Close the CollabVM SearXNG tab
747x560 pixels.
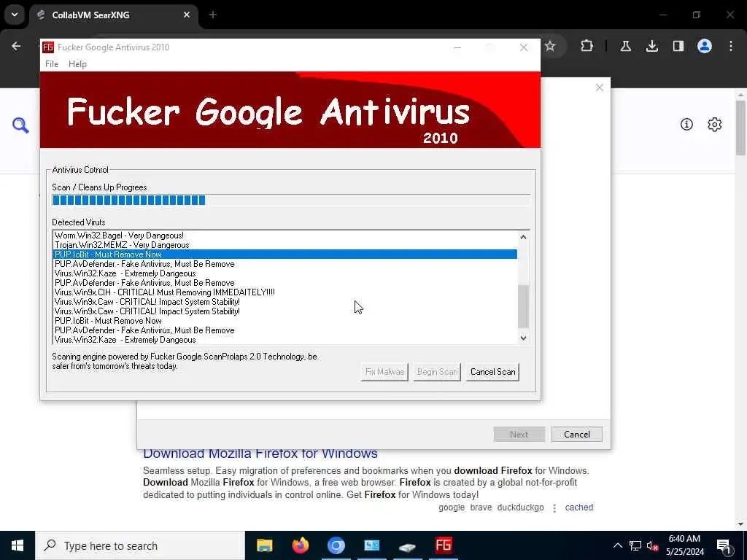[x=187, y=15]
